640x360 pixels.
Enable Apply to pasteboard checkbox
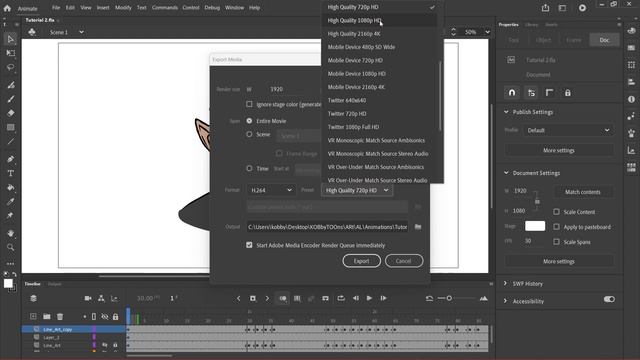coord(556,227)
